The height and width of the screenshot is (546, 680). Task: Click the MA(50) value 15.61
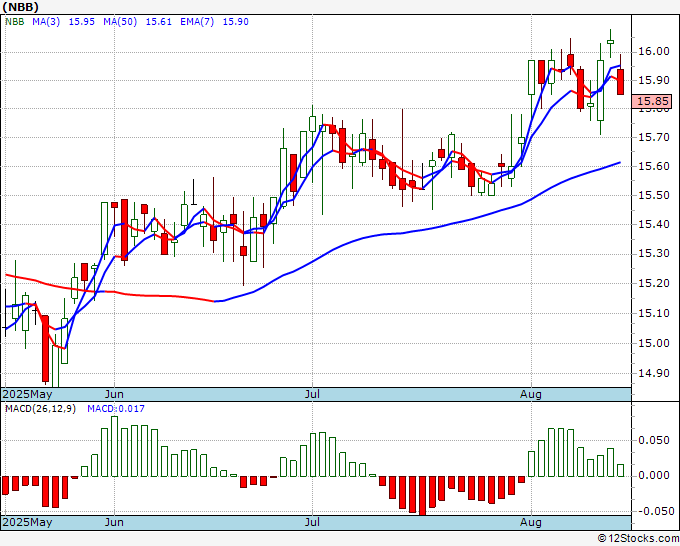pos(158,22)
